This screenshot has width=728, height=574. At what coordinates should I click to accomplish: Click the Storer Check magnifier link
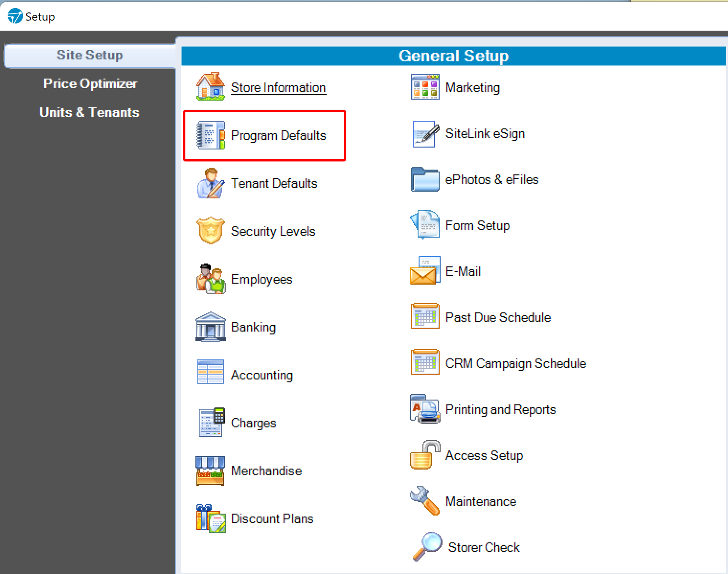(483, 547)
